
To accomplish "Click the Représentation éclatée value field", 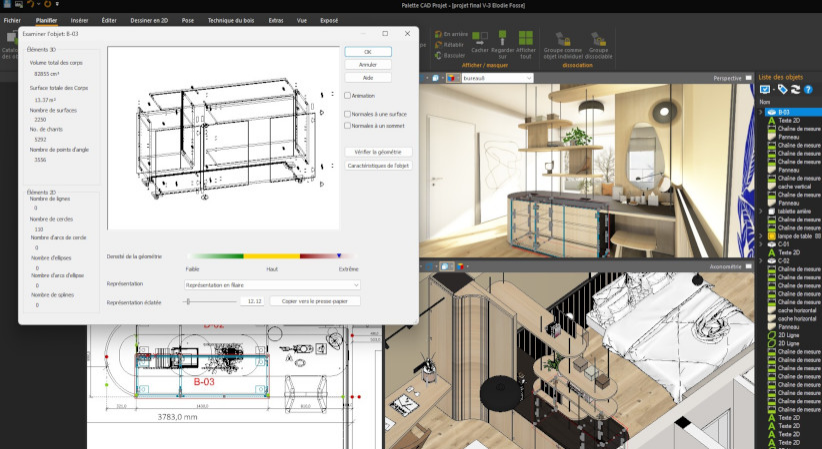I will [253, 300].
